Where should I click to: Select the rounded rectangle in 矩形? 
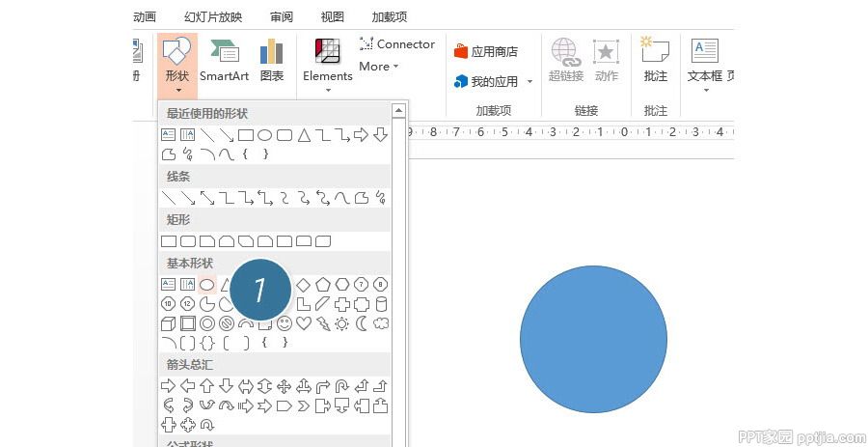188,241
